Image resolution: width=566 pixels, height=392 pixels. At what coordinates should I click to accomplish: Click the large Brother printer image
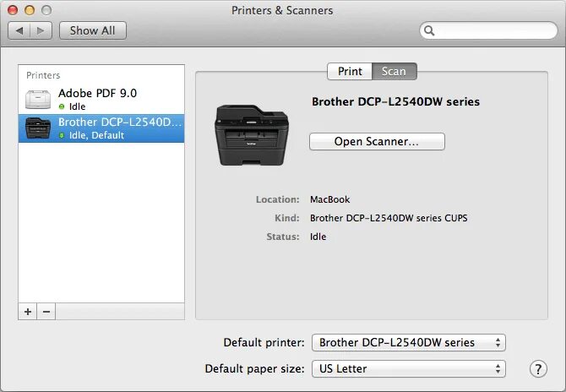coord(252,135)
